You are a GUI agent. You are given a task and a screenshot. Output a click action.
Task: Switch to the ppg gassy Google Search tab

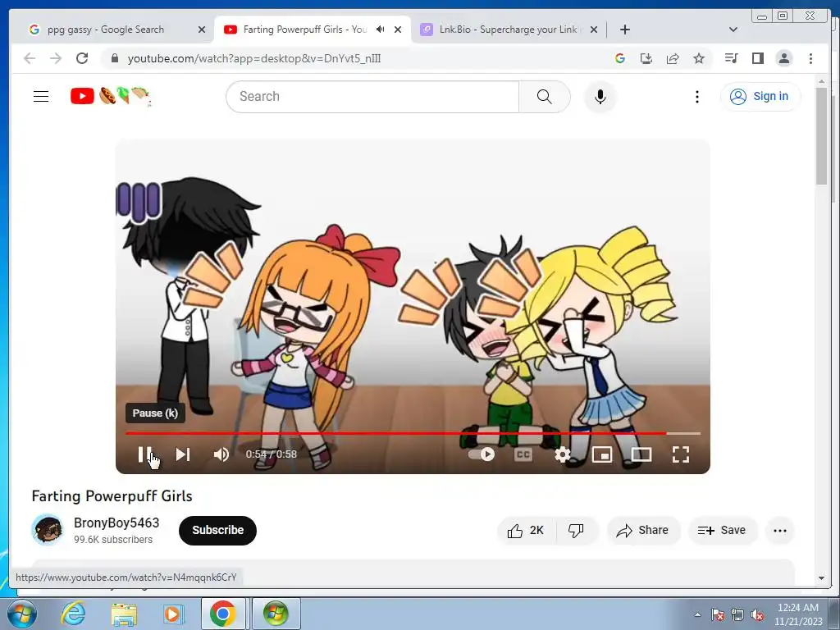[x=106, y=30]
